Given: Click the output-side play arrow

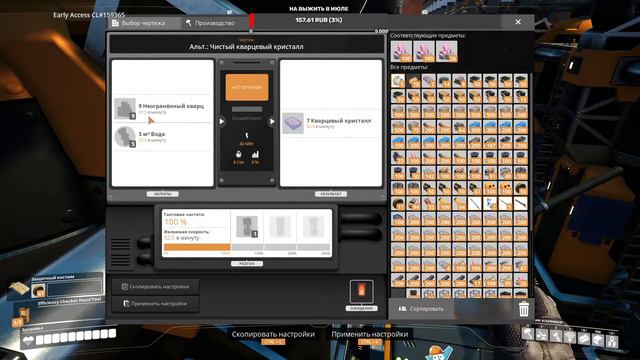Looking at the screenshot, I should (x=272, y=121).
